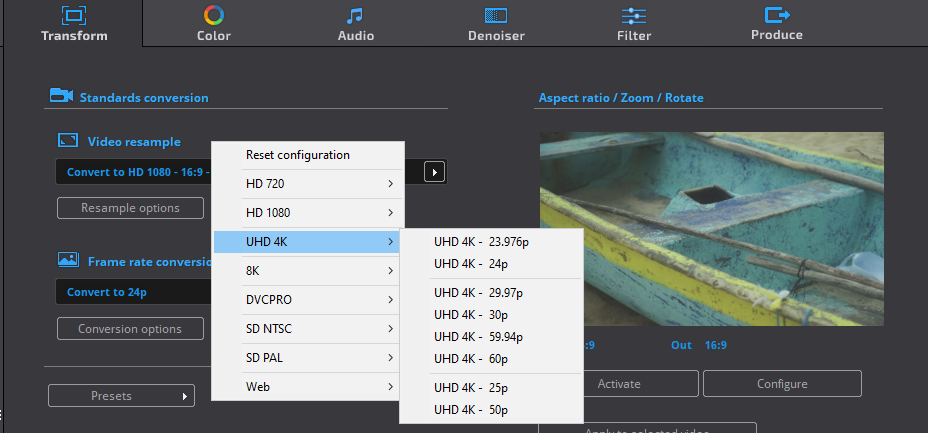Viewport: 928px width, 433px height.
Task: Expand the SD PAL submenu
Action: click(x=308, y=358)
